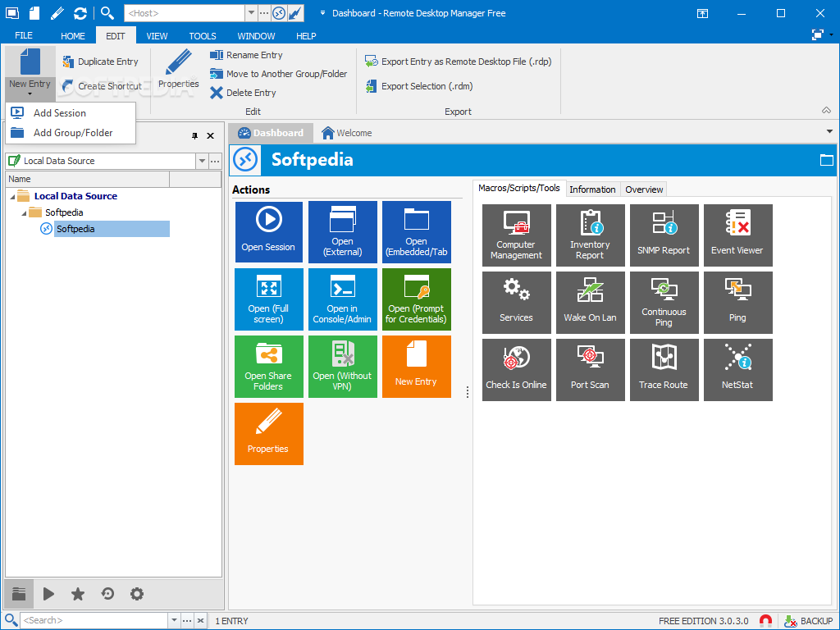Click the BACKUP status bar item

(808, 621)
